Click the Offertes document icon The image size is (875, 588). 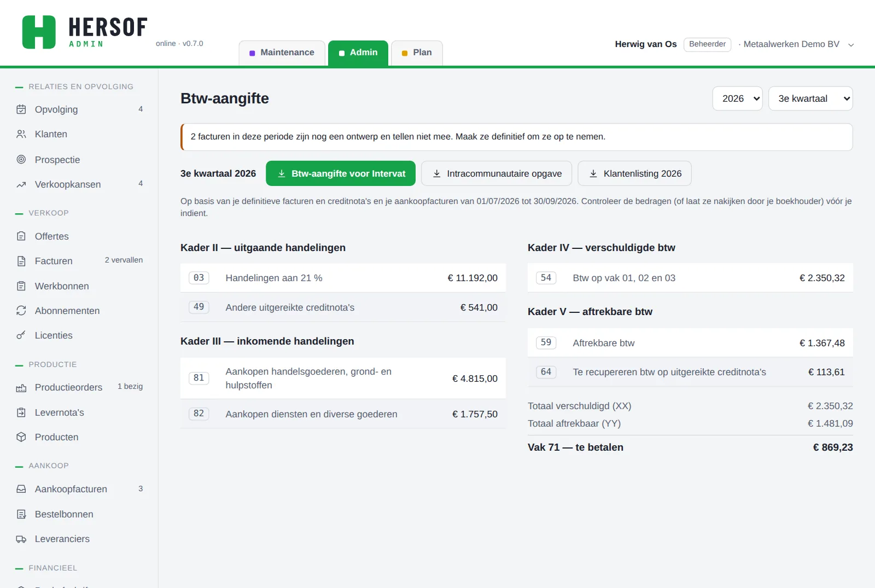(x=21, y=236)
